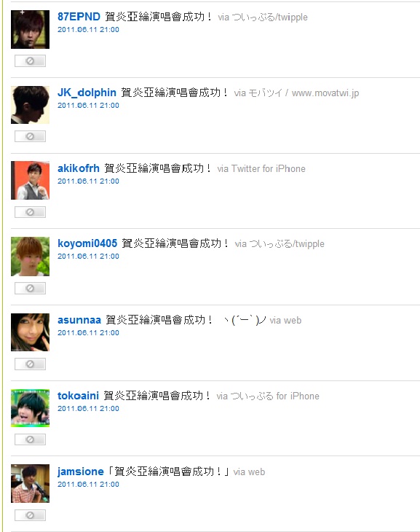Click the block icon under asunnaa's avatar
This screenshot has height=532, width=420.
(30, 364)
